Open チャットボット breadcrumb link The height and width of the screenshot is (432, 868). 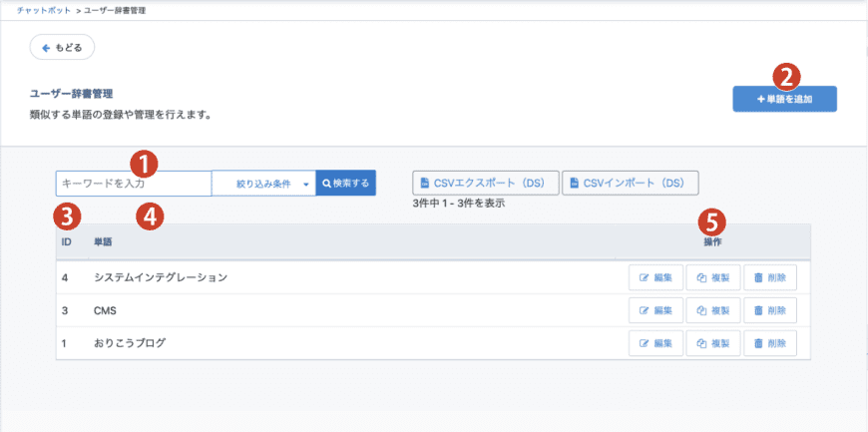click(43, 9)
